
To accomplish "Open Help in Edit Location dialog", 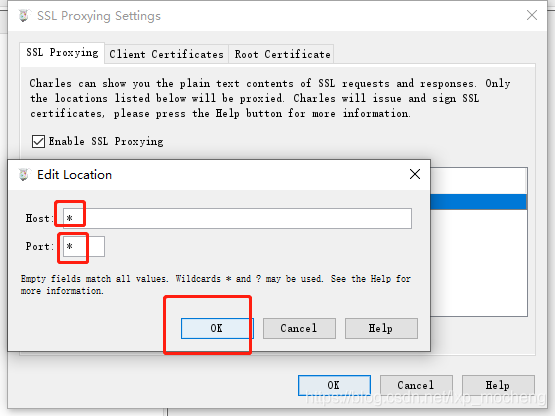I will click(x=381, y=328).
